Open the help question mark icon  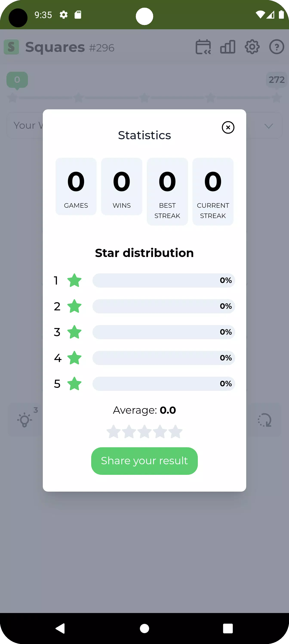click(x=276, y=47)
